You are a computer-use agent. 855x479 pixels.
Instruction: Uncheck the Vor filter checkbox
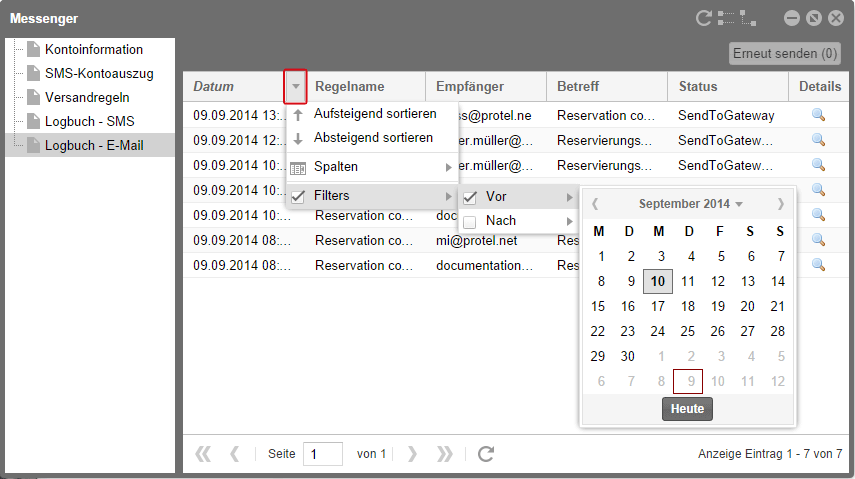(470, 197)
